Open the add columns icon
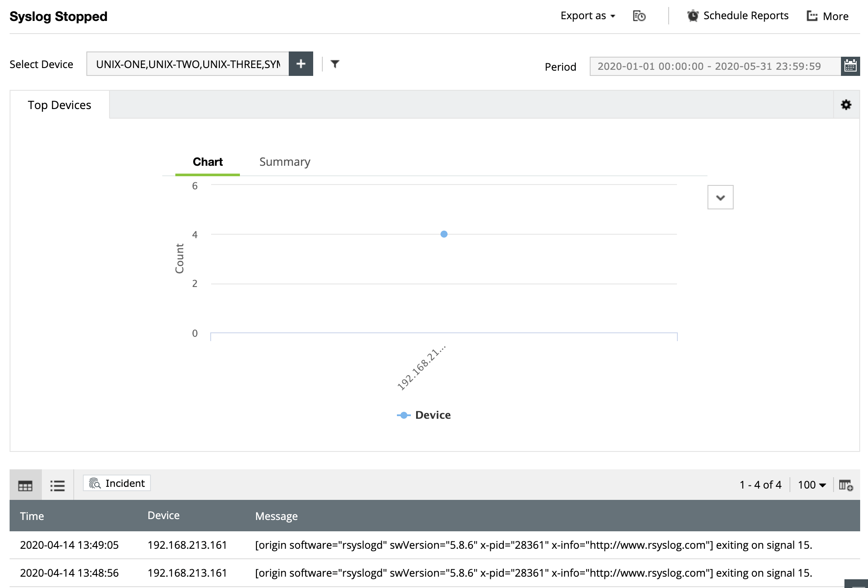Image resolution: width=868 pixels, height=588 pixels. (846, 485)
